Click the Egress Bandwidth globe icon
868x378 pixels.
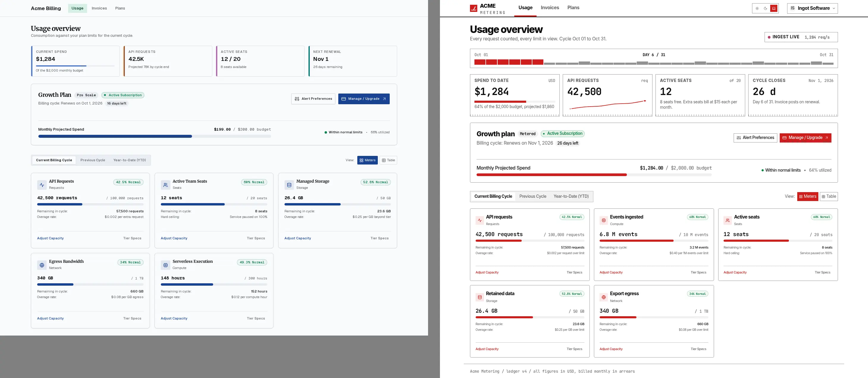click(42, 265)
